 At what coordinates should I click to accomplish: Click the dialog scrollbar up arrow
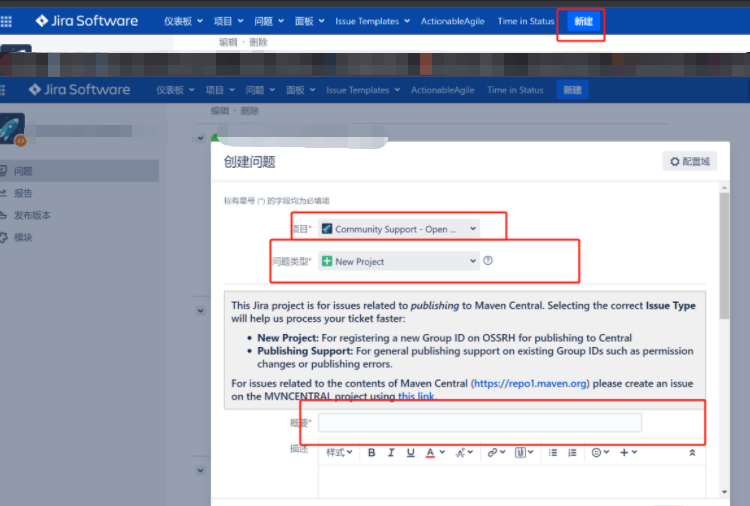724,188
